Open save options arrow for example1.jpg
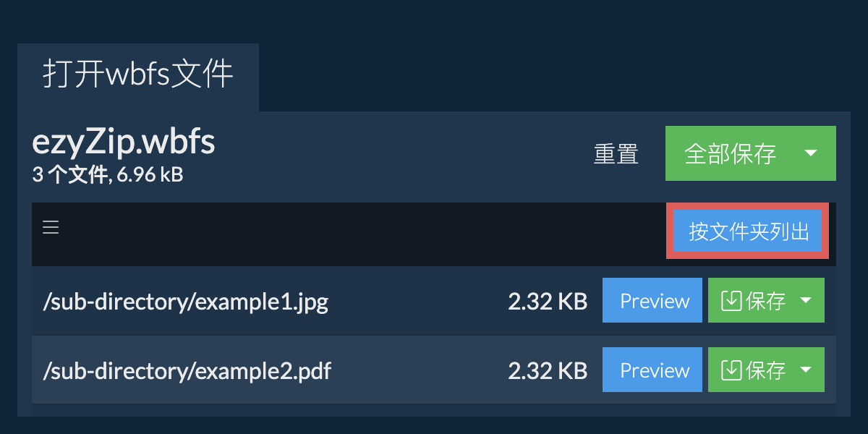868x434 pixels. coord(806,301)
